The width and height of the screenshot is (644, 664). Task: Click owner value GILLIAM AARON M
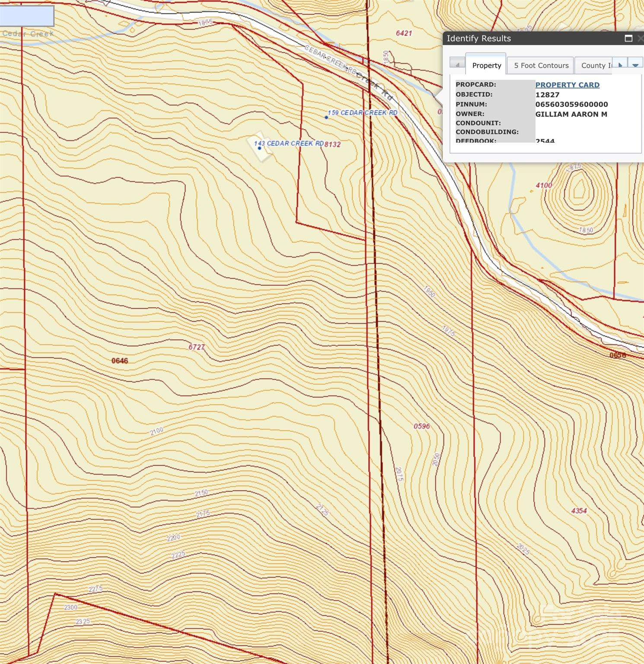click(571, 114)
